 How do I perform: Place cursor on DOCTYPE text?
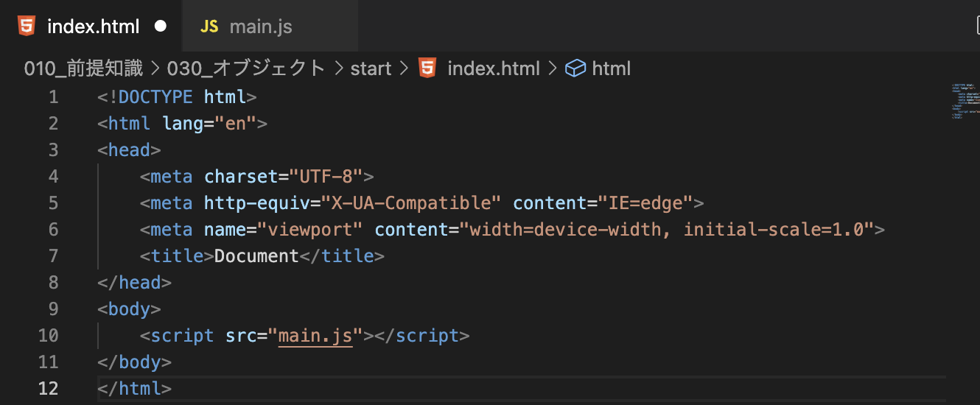tap(156, 97)
